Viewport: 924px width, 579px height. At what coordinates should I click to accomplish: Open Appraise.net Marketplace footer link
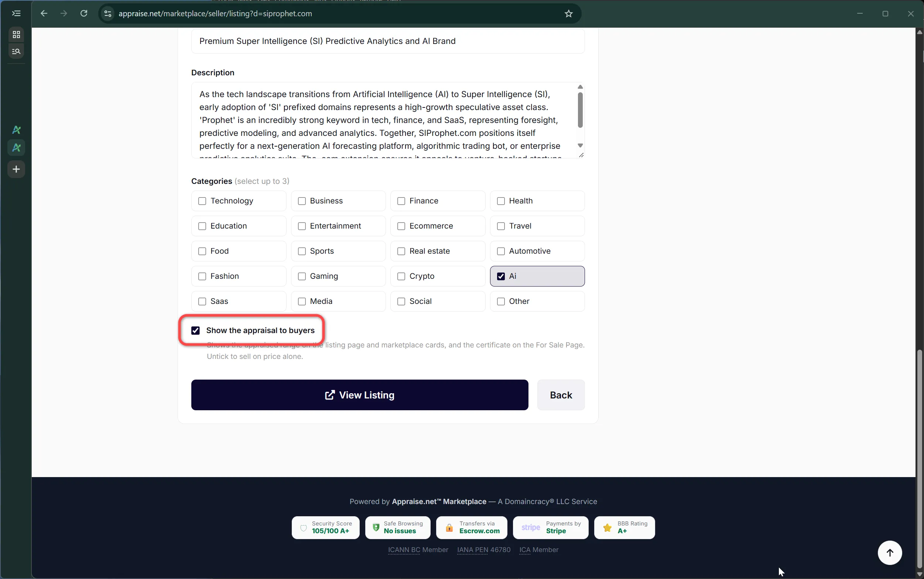point(439,501)
